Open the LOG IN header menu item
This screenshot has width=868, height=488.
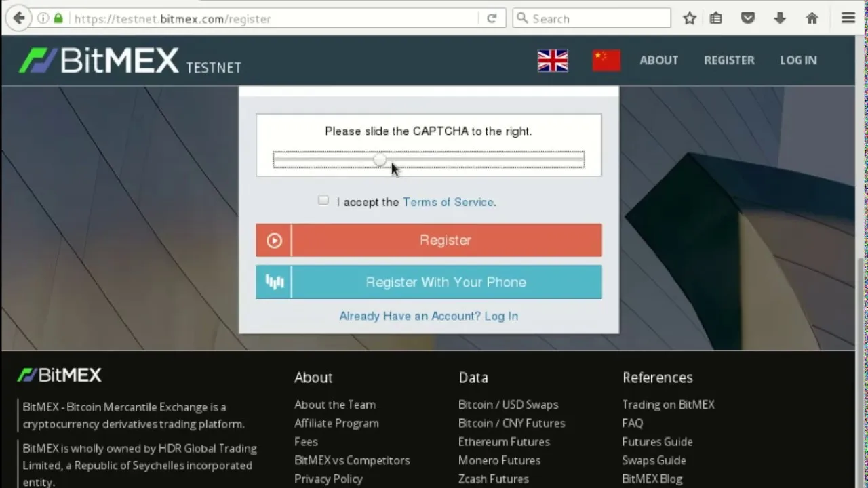tap(798, 60)
